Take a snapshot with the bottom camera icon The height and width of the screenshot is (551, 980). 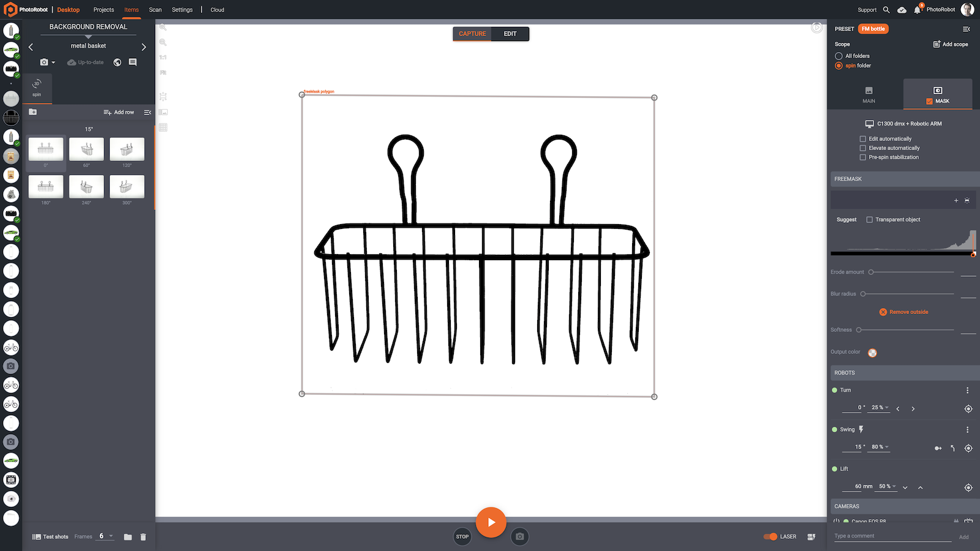519,536
